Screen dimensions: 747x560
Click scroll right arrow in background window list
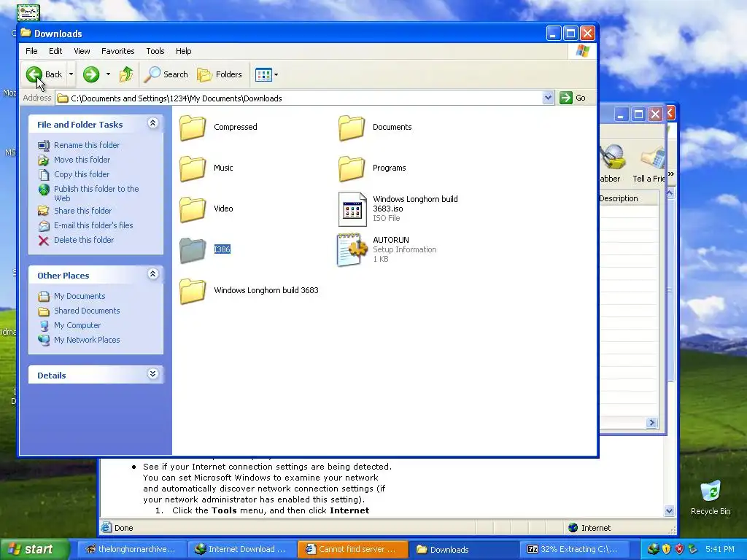pos(651,422)
